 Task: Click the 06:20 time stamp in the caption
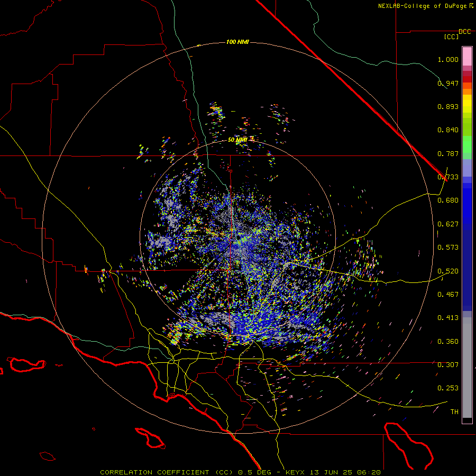(x=369, y=472)
